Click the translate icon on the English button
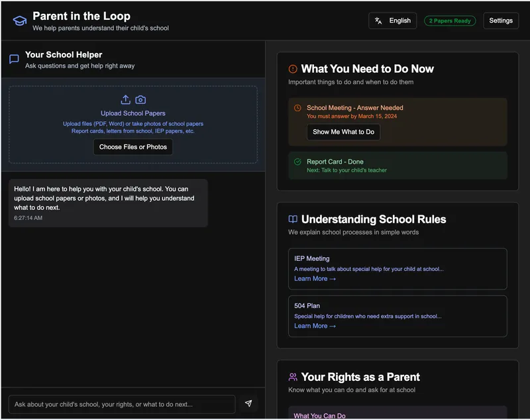 (379, 20)
